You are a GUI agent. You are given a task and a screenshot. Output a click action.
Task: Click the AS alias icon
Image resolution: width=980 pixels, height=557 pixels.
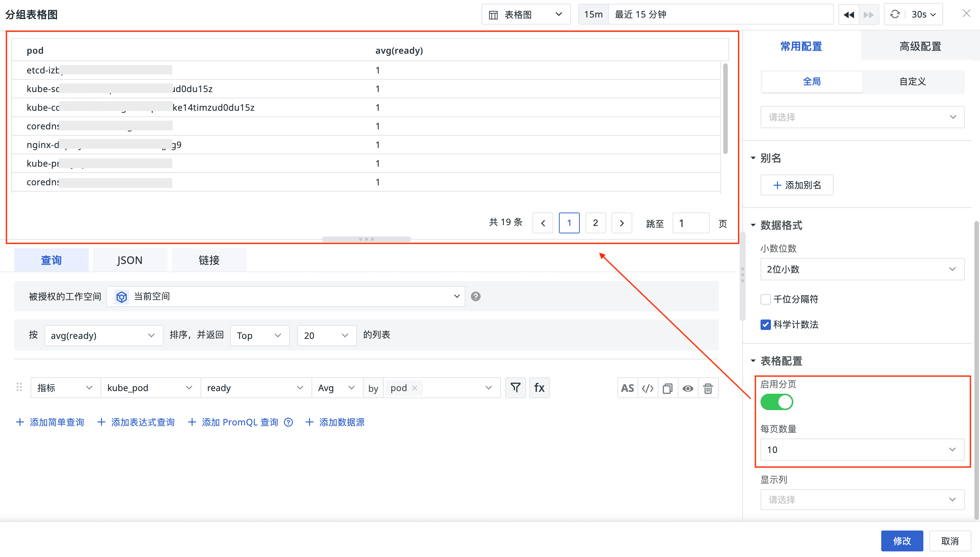click(x=627, y=388)
